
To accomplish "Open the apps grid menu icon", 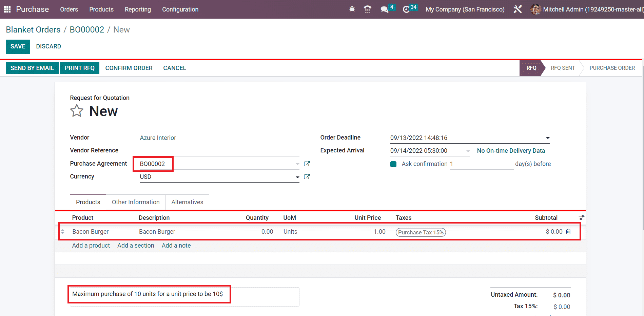I will point(7,9).
